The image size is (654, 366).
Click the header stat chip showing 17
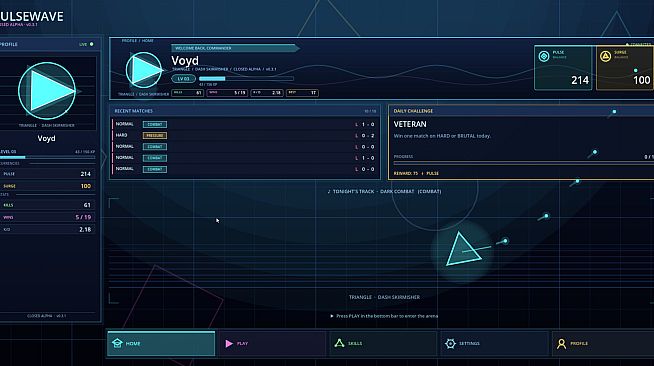pos(302,93)
